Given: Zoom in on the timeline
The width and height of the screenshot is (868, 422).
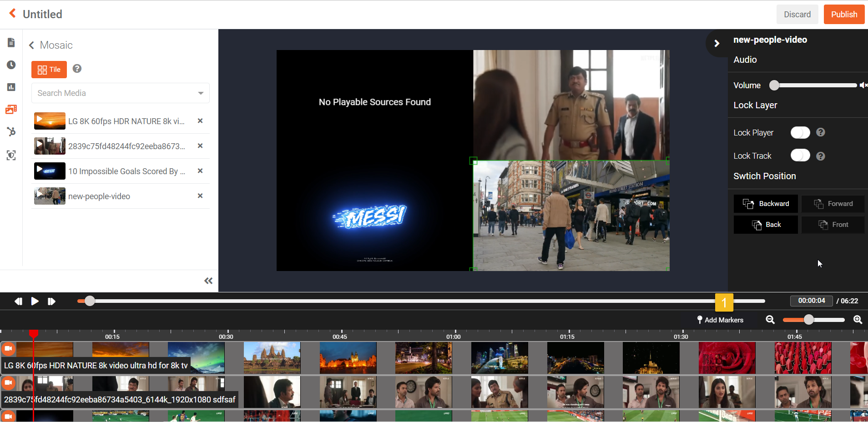Looking at the screenshot, I should point(858,320).
